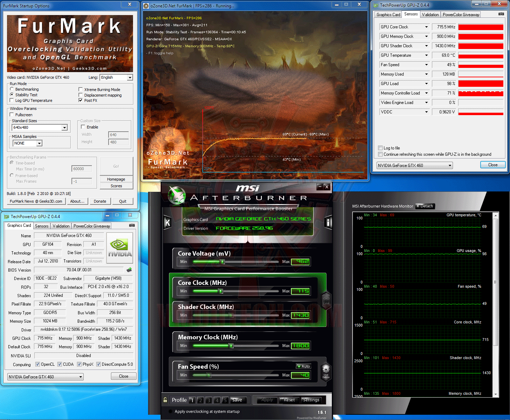Click the Donate button
Screen dimensions: 510x420
click(100, 201)
